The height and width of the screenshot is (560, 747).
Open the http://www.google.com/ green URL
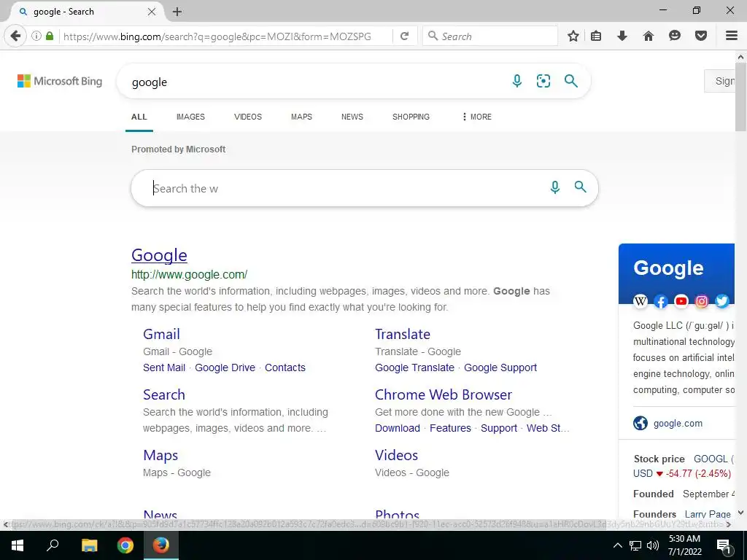pos(189,275)
